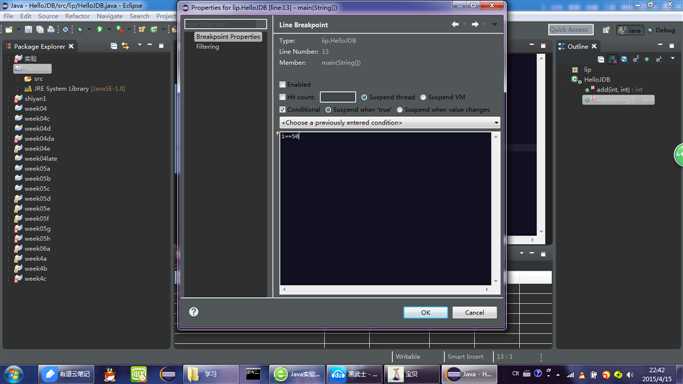Open the previously entered condition dropdown
This screenshot has height=384, width=683.
[x=389, y=123]
